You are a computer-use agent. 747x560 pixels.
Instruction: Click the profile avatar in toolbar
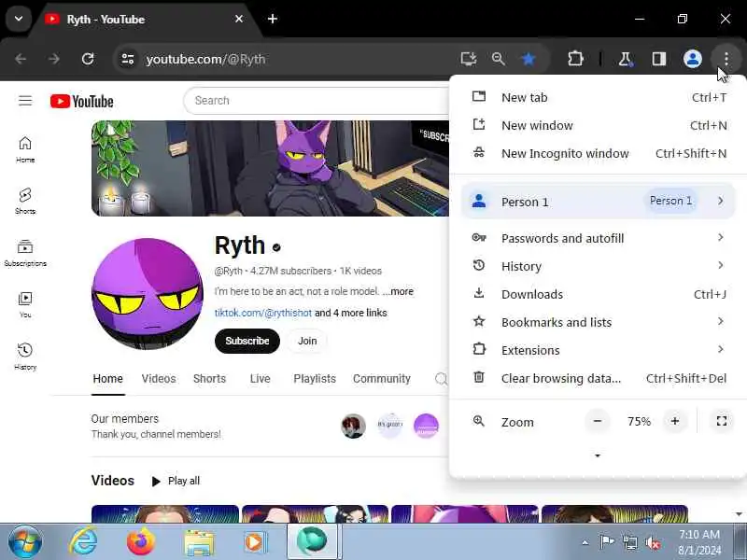point(692,59)
